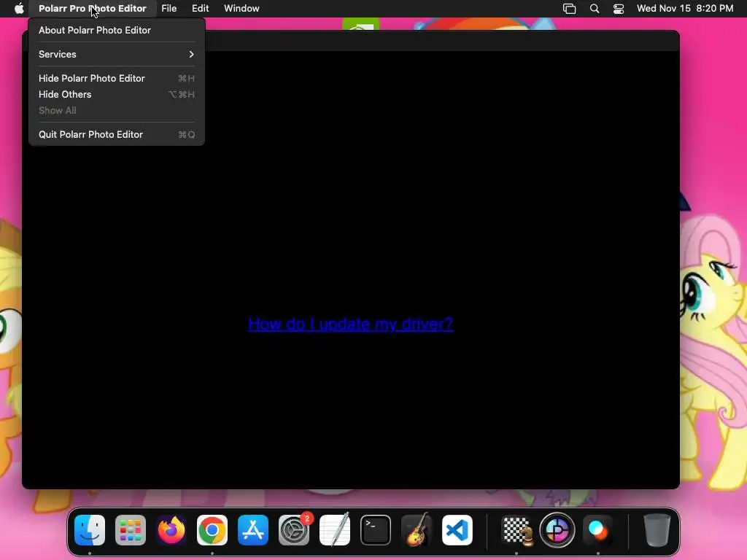Screen dimensions: 747x560
Task: Open Launchpad from the dock
Action: pos(131,530)
